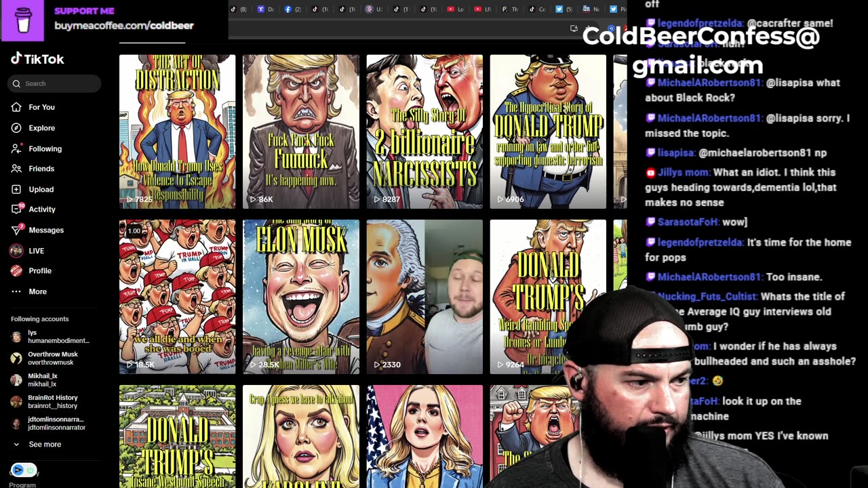Open the Karoline blonde cartoon video thumbnail
Viewport: 868px width, 488px height.
[301, 436]
